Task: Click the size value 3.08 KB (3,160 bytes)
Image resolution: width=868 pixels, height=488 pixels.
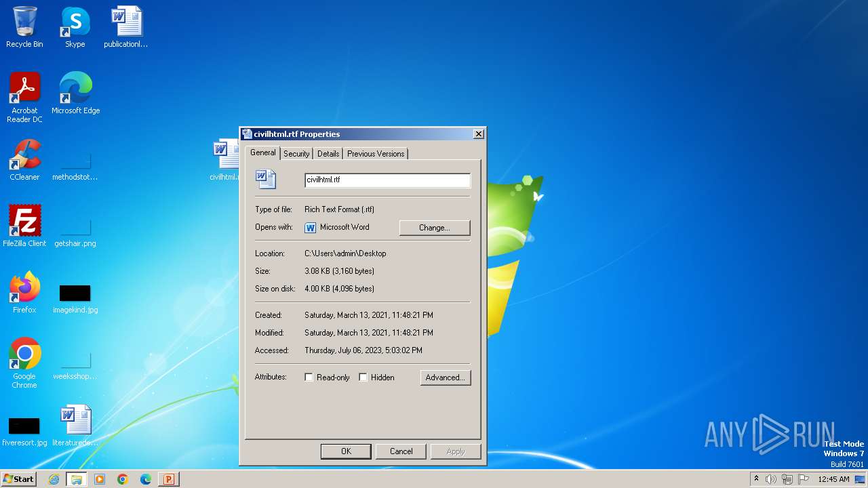Action: (x=339, y=271)
